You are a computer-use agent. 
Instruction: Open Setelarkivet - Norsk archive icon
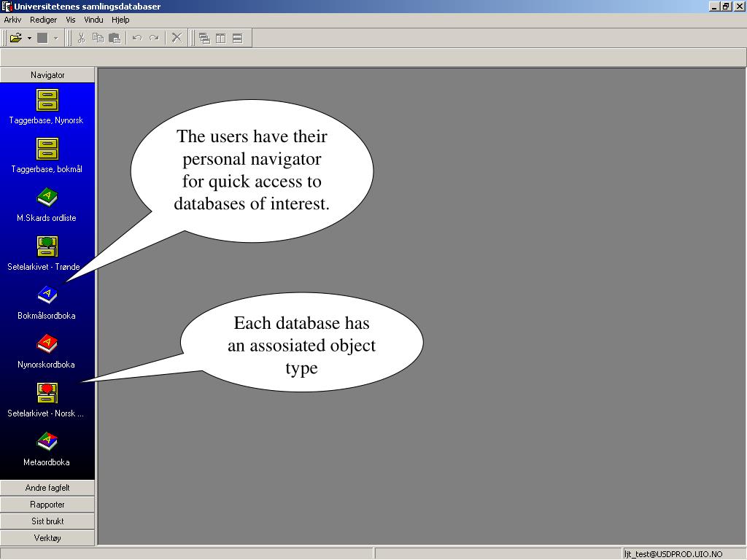(47, 393)
